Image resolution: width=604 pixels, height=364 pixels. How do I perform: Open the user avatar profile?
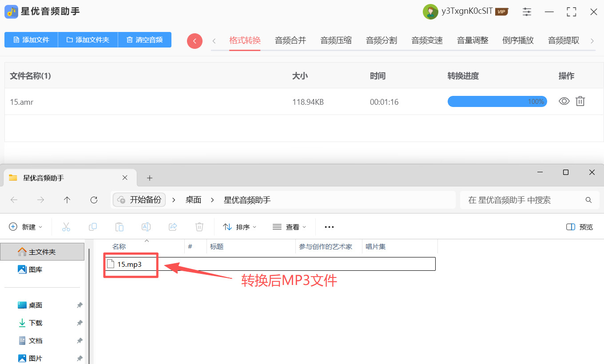430,12
